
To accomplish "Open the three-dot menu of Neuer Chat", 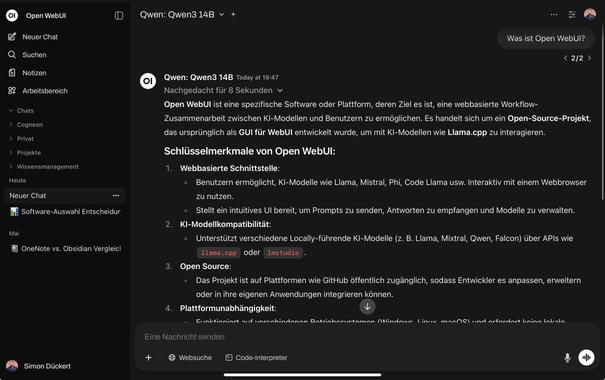I will tap(116, 196).
